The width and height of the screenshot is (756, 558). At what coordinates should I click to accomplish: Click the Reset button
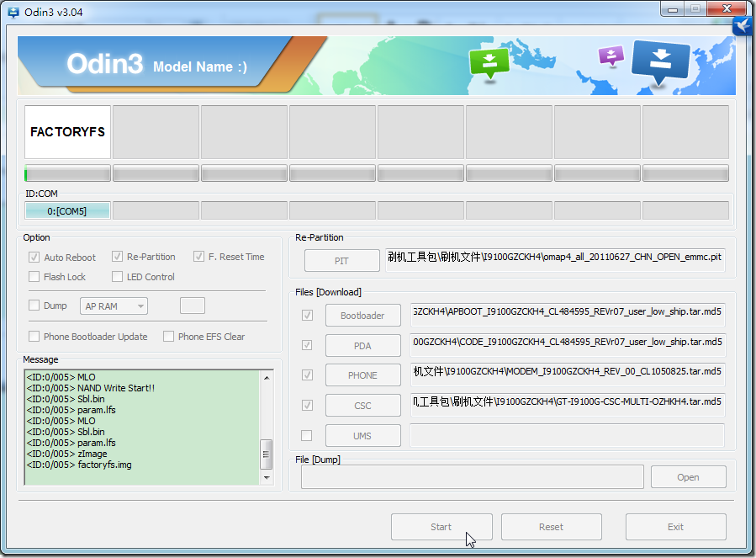tap(552, 527)
